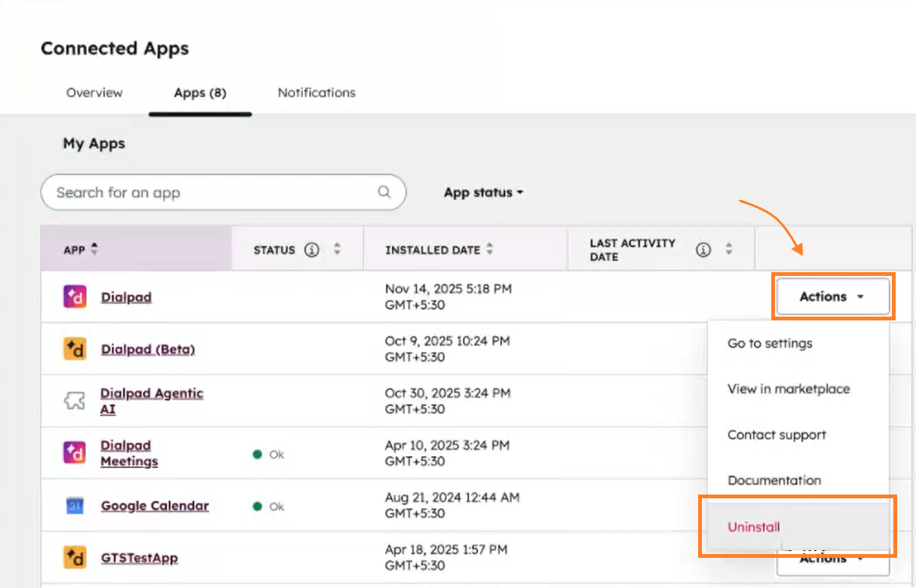This screenshot has width=916, height=588.
Task: Sort by the Status column arrows
Action: pyautogui.click(x=337, y=250)
